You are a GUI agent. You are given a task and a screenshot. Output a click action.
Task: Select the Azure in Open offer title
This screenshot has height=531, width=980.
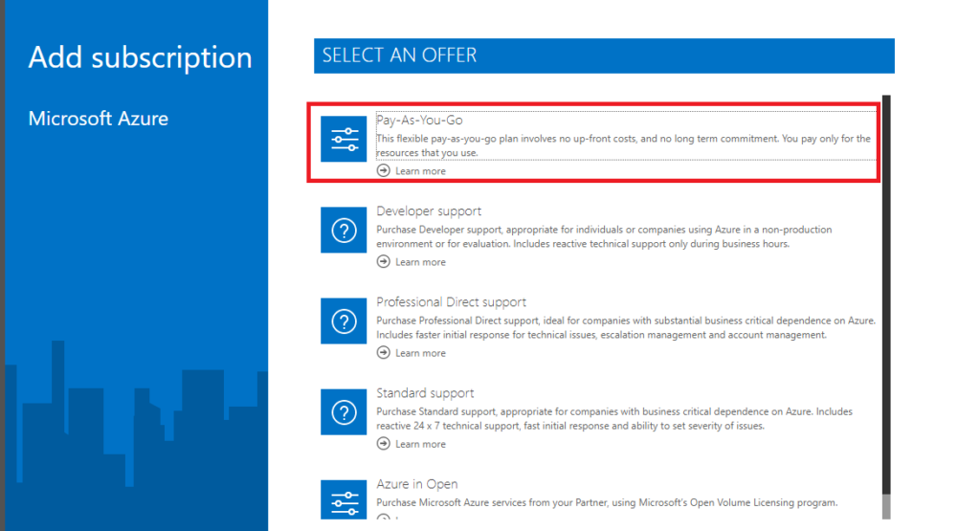pyautogui.click(x=417, y=484)
